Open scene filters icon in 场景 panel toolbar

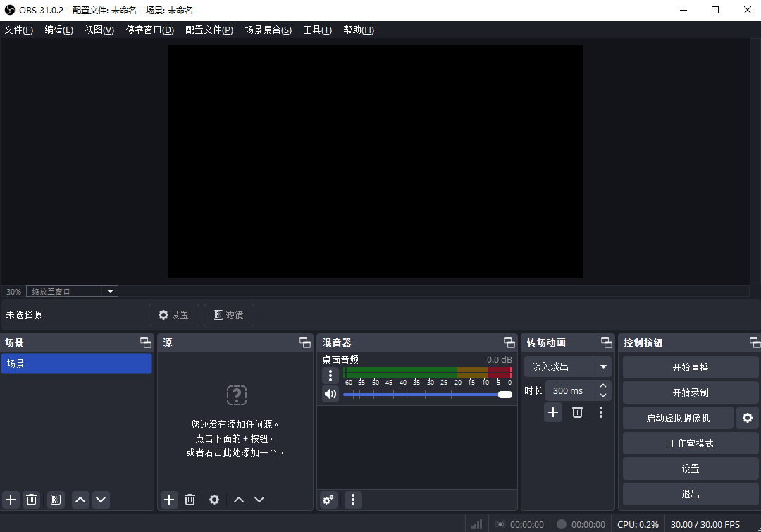56,500
